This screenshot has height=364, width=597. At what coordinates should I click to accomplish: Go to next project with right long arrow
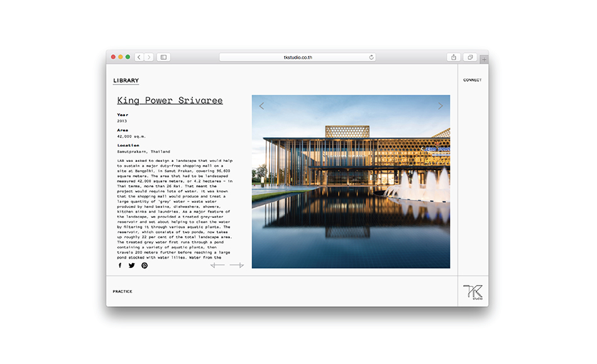[237, 265]
